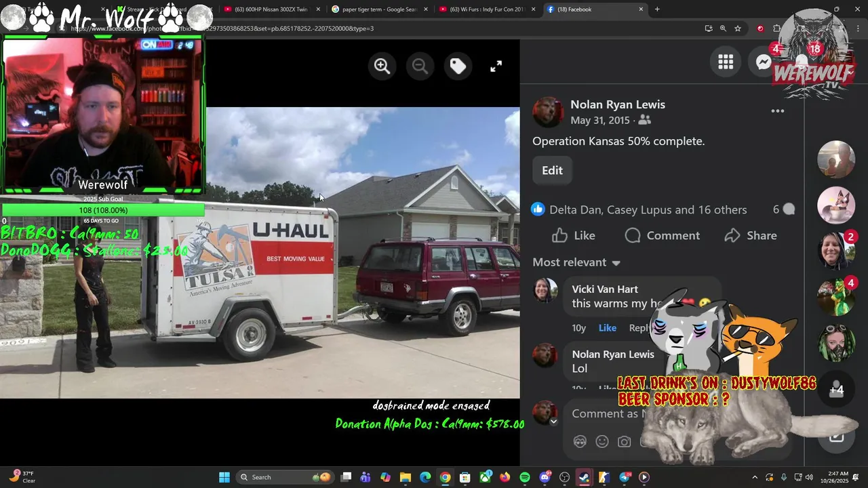The width and height of the screenshot is (868, 488).
Task: Open the Telegram icon in the taskbar
Action: tap(625, 477)
